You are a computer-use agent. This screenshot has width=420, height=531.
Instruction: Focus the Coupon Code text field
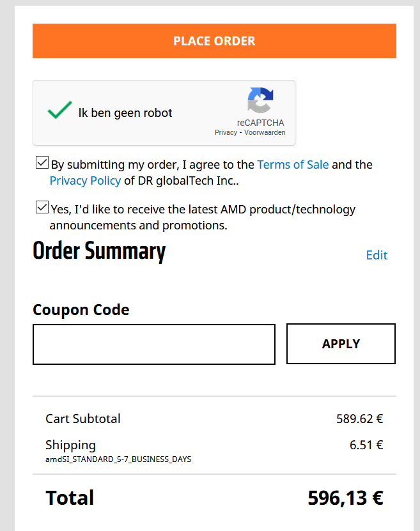coord(154,344)
